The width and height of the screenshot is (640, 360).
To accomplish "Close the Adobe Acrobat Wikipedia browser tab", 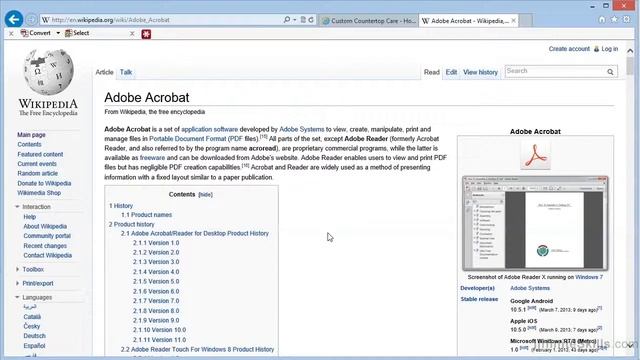I will pyautogui.click(x=513, y=20).
